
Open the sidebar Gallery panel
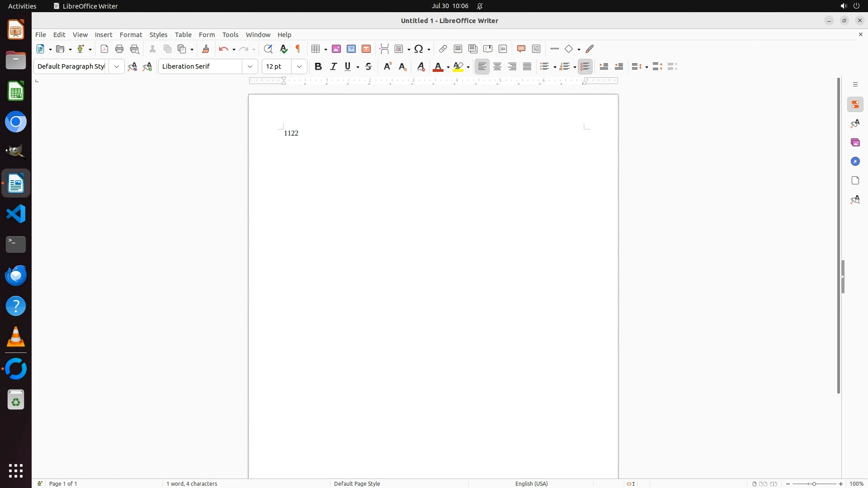click(x=855, y=142)
